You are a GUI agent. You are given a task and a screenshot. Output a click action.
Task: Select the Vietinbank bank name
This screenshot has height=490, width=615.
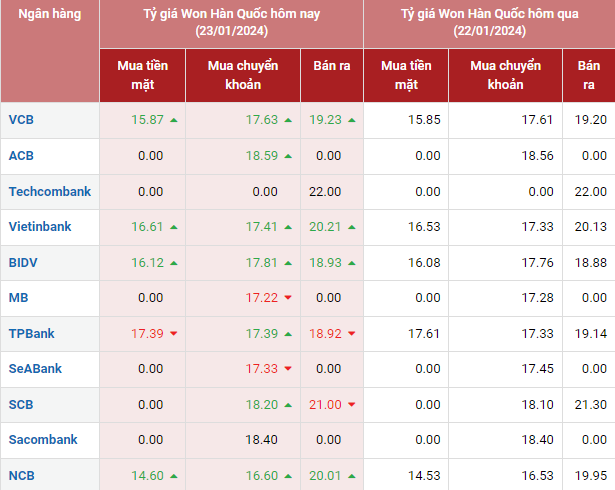click(x=40, y=227)
